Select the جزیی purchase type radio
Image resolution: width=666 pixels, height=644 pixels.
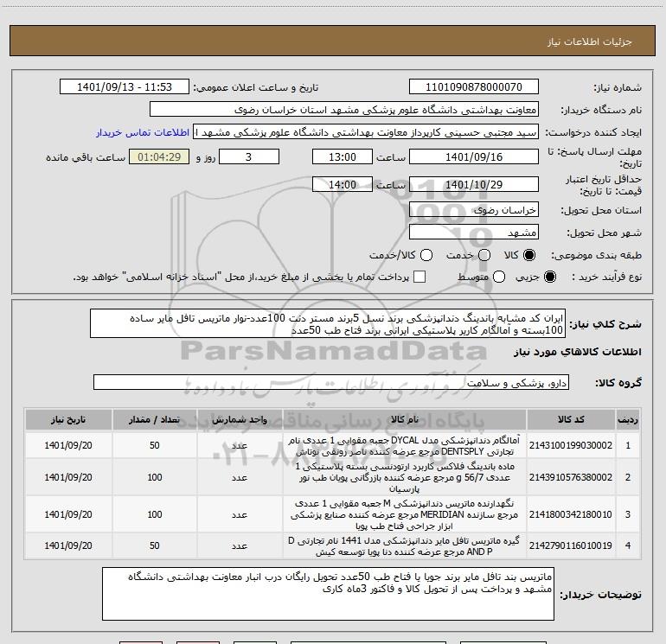[549, 277]
